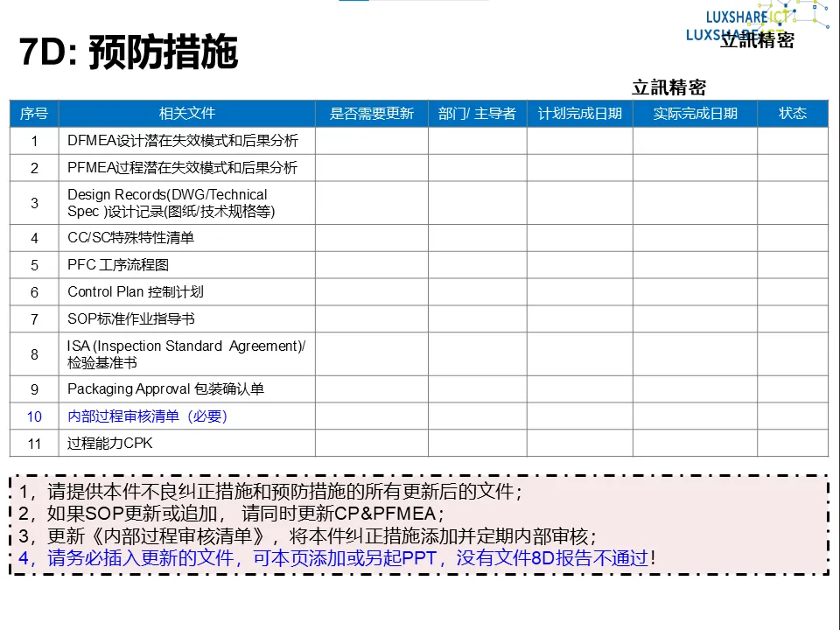
Task: Click the 'ISA (Inspection Standard Agreement)' cell
Action: [187, 354]
